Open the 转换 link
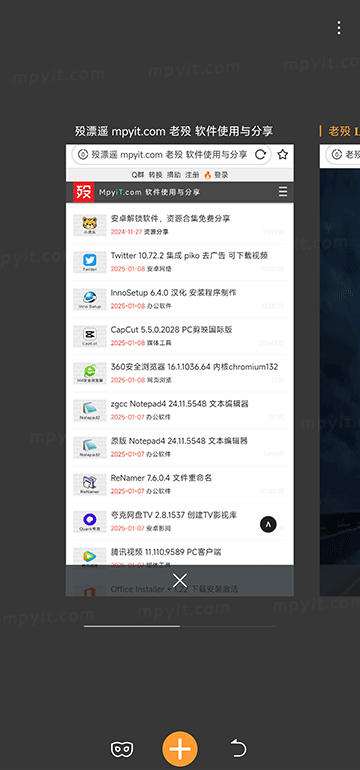This screenshot has height=770, width=360. coord(155,175)
